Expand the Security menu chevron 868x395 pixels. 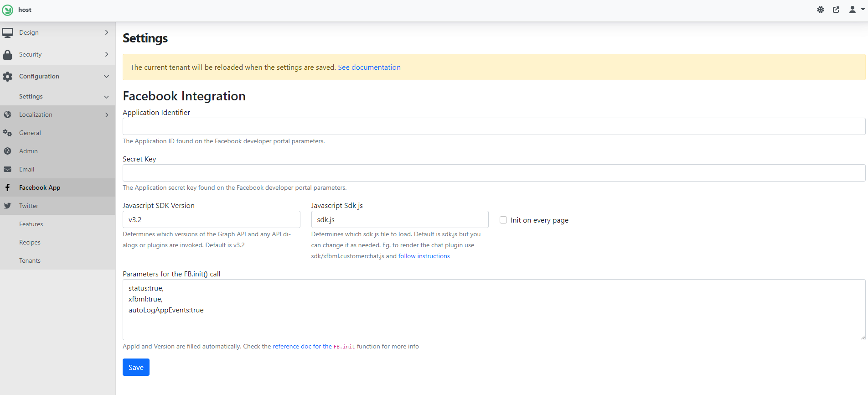click(107, 54)
